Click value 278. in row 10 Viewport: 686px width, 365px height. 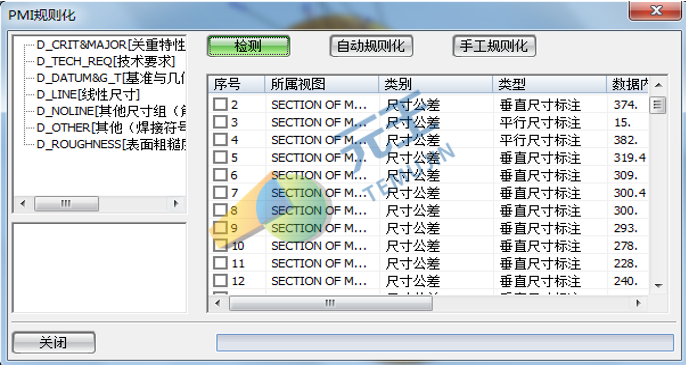pyautogui.click(x=625, y=246)
